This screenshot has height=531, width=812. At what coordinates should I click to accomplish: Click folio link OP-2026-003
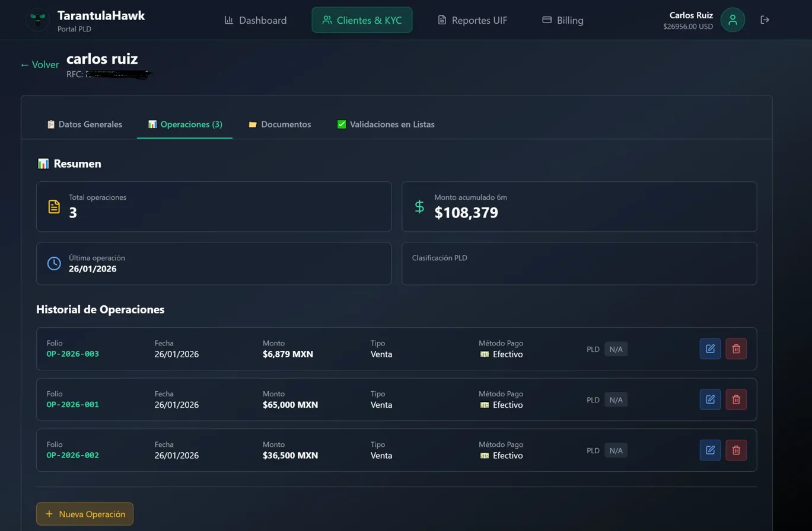point(73,354)
